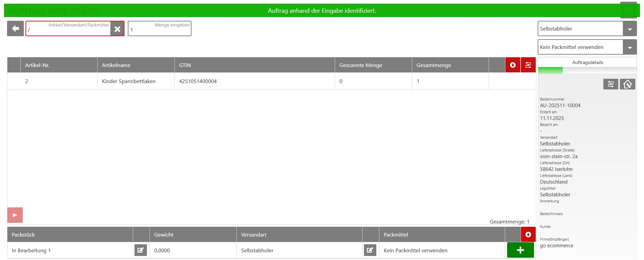Click the street address 'vom-stein-str. 2a'
This screenshot has height=260, width=644.
[x=559, y=156]
